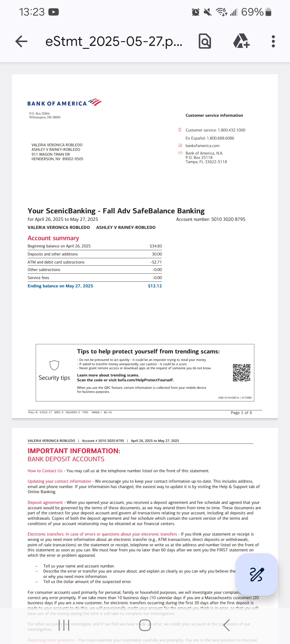The image size is (290, 644).
Task: Tap the back arrow in the header
Action: 21,42
